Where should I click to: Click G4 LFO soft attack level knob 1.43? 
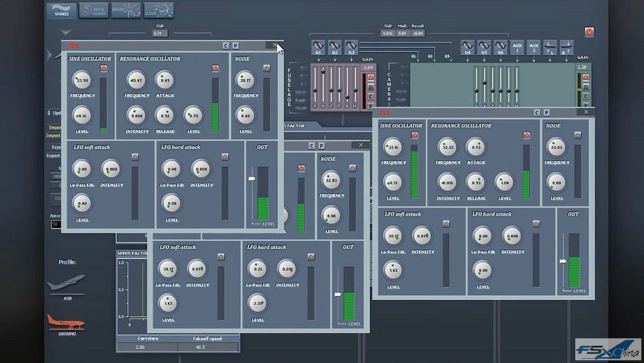click(393, 271)
